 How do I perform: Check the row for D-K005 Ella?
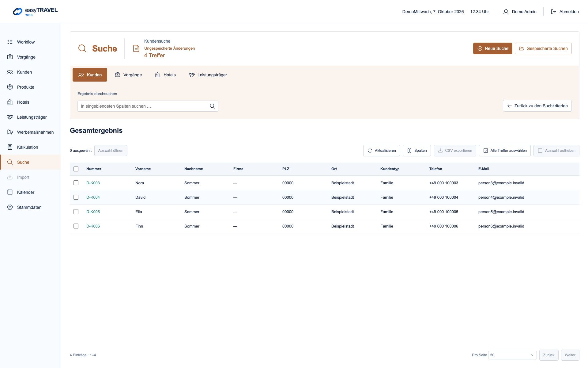coord(76,212)
